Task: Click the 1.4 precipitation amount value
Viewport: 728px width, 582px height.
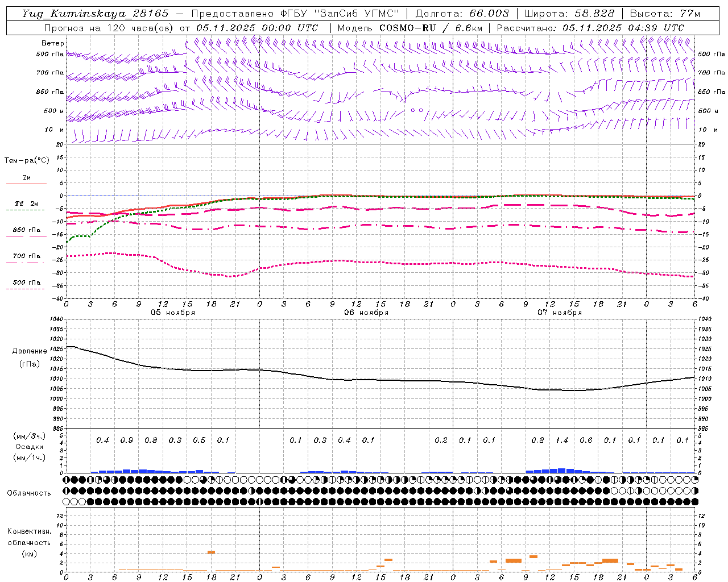Action: pos(562,440)
